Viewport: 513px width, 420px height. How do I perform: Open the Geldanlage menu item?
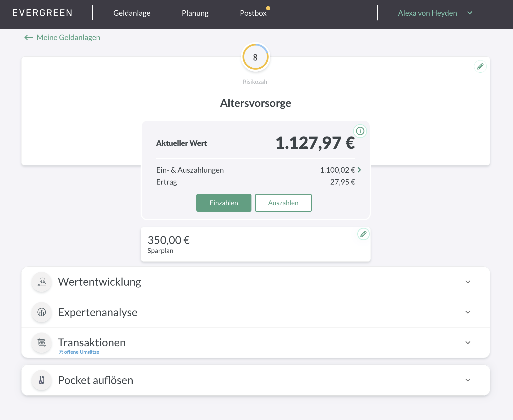tap(132, 13)
